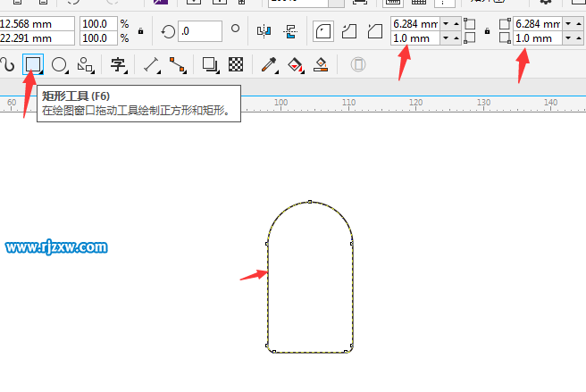Click the object width field 12.568 mm
This screenshot has width=586, height=392.
click(x=37, y=24)
